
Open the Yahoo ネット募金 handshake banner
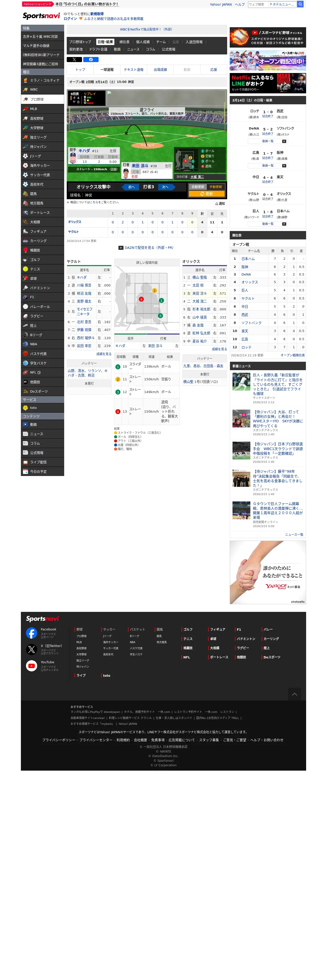[268, 572]
